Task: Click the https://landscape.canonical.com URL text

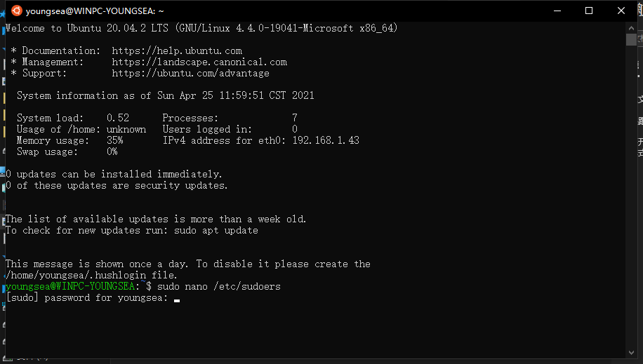Action: [199, 62]
